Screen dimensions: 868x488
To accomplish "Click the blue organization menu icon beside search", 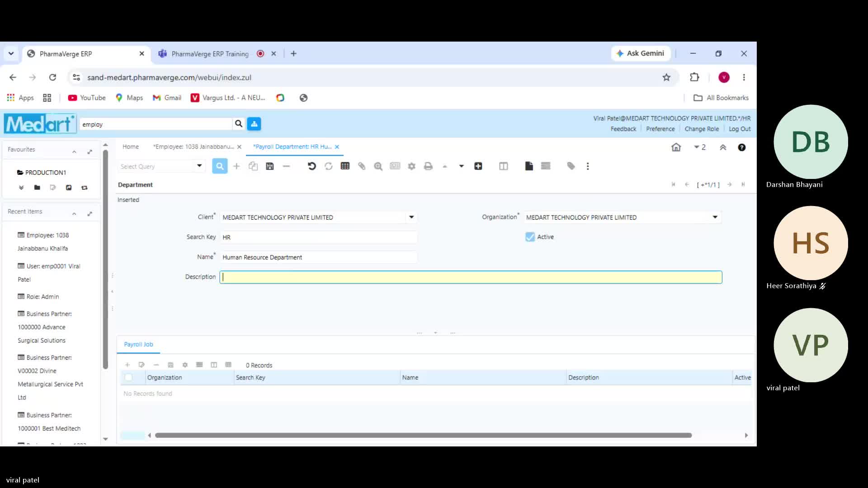I will tap(254, 124).
